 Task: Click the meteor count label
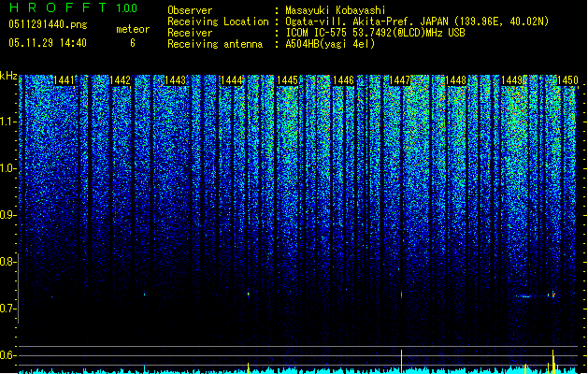click(x=133, y=29)
